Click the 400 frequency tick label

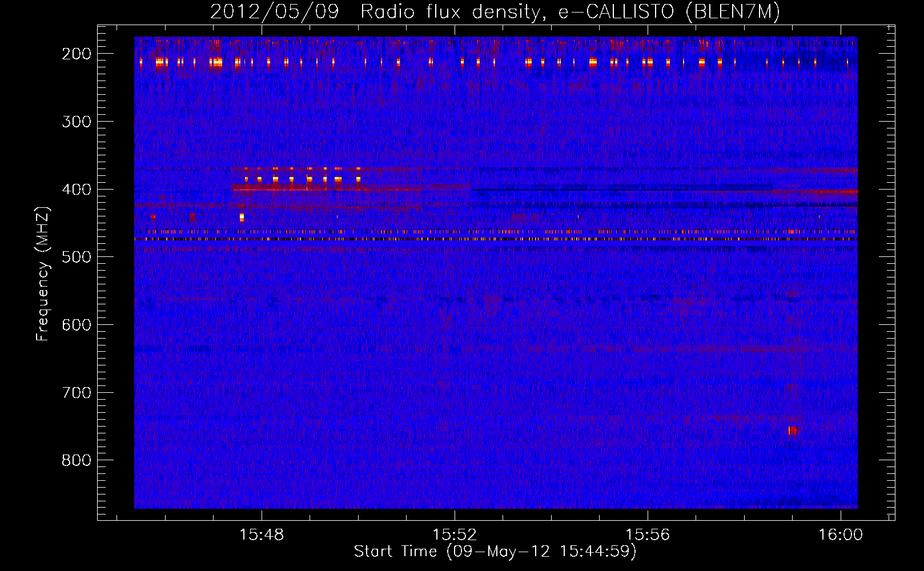77,190
